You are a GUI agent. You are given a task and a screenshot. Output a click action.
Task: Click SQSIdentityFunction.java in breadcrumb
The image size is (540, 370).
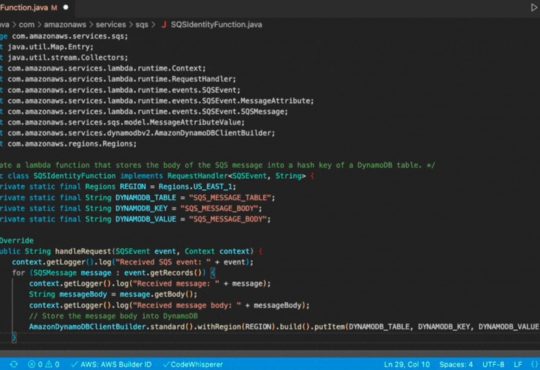216,24
